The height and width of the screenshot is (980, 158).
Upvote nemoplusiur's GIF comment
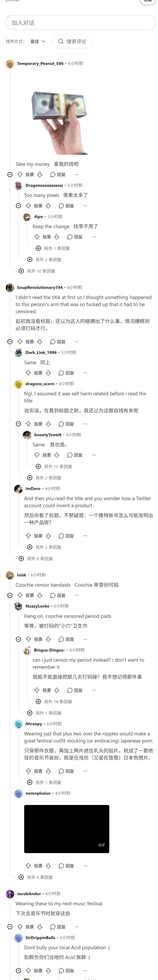tap(28, 866)
